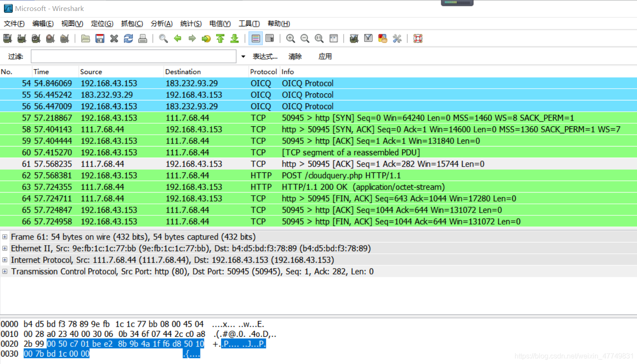Image resolution: width=637 pixels, height=364 pixels.
Task: Toggle auto scroll in live capture
Action: tap(270, 39)
